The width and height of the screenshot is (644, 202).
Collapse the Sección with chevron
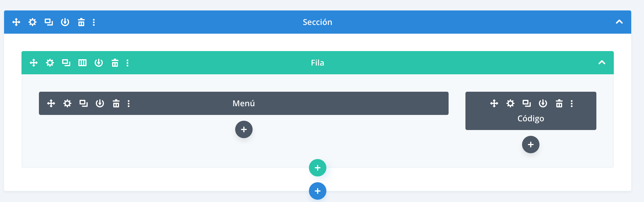coord(619,22)
